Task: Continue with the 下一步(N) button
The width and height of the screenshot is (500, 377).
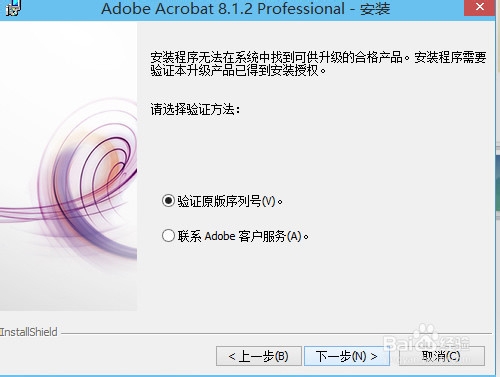Action: point(347,356)
